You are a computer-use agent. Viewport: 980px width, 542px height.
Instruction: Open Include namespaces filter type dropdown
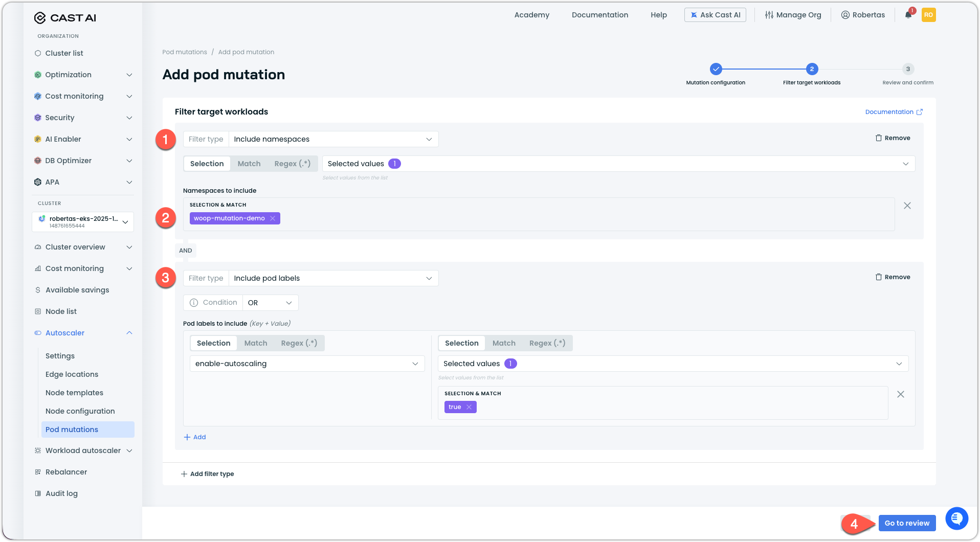(333, 139)
